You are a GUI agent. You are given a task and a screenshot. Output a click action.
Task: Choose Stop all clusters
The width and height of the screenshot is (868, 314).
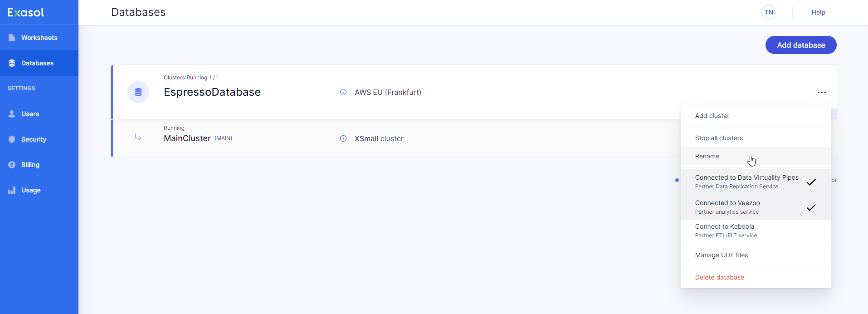click(719, 138)
